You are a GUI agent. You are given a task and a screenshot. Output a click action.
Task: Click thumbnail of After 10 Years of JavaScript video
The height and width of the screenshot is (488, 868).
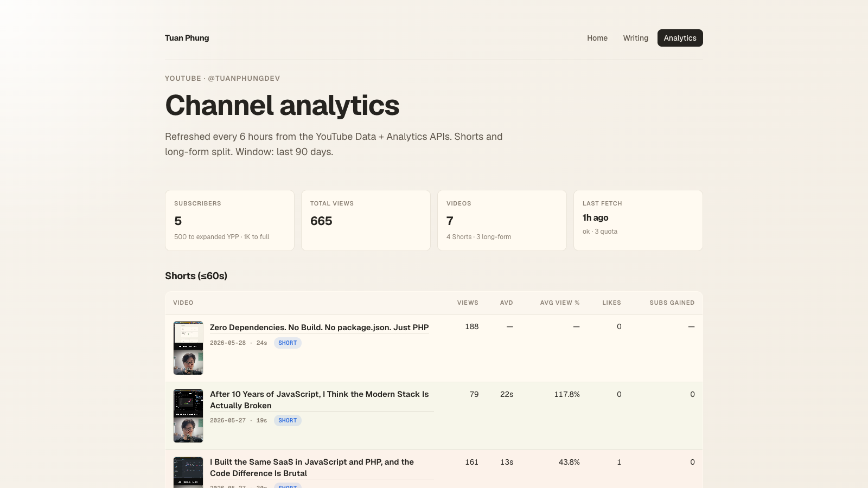point(188,416)
